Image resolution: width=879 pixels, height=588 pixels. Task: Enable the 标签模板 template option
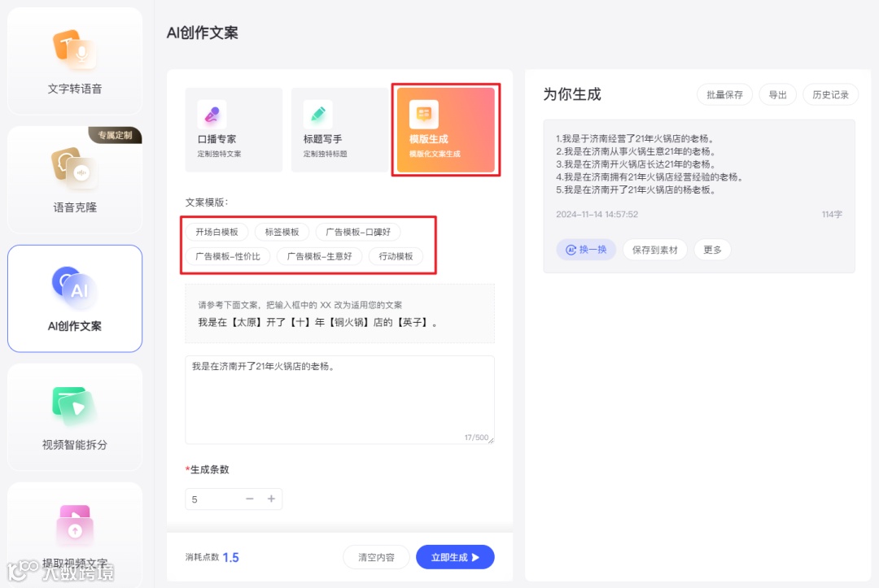tap(282, 232)
